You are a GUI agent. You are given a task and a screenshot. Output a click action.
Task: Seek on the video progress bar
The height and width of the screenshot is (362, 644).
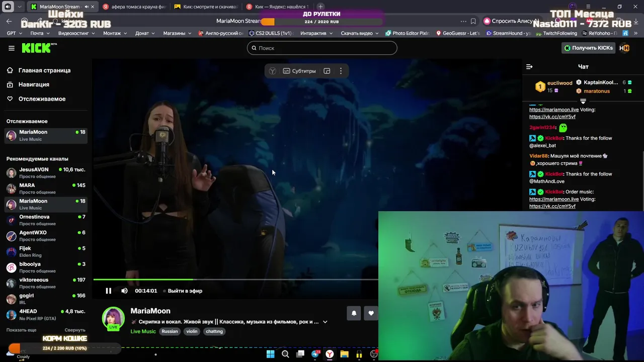(x=235, y=280)
